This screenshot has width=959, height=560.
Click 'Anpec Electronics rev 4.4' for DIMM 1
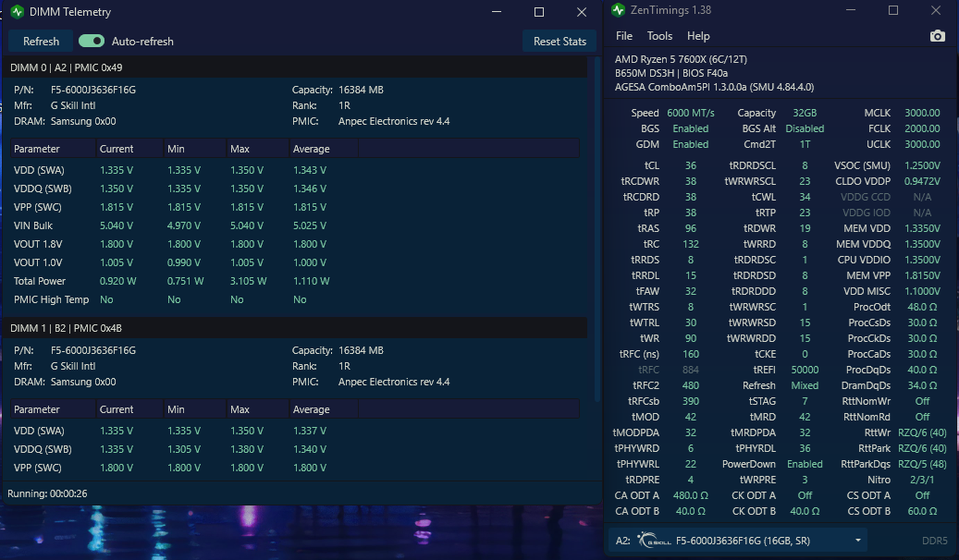(x=394, y=382)
